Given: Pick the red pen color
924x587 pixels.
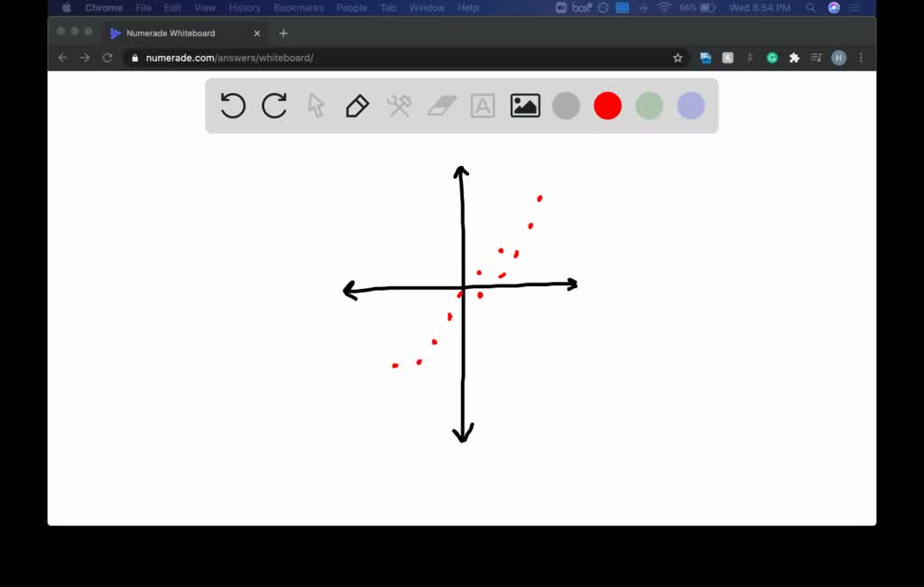Looking at the screenshot, I should 607,107.
